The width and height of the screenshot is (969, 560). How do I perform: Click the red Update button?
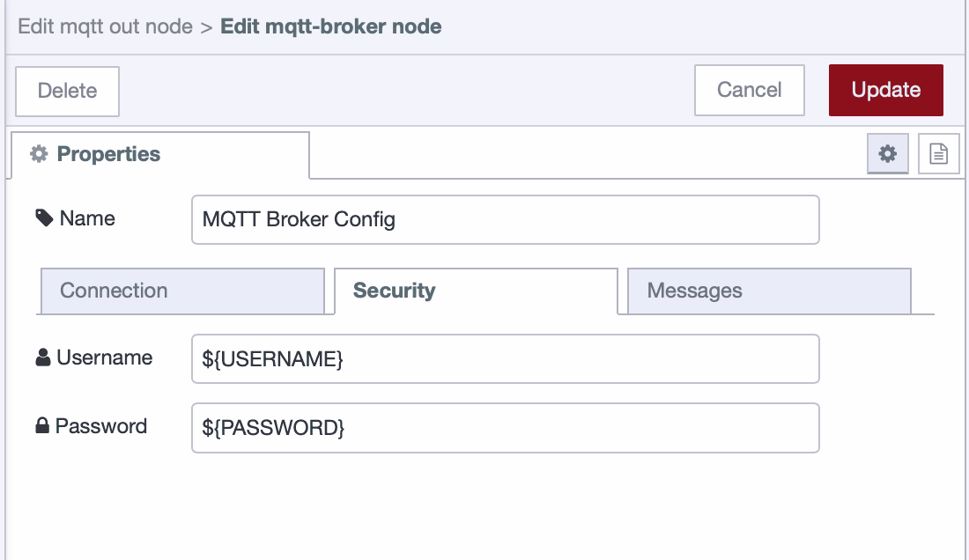point(885,90)
